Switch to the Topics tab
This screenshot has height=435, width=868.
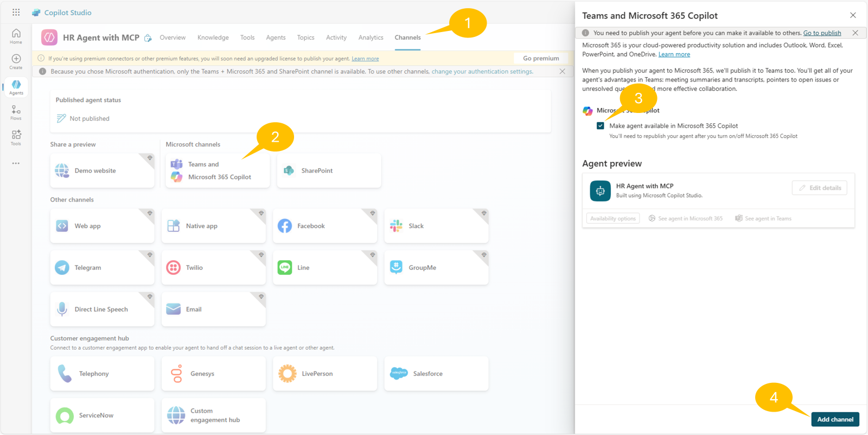pyautogui.click(x=305, y=37)
